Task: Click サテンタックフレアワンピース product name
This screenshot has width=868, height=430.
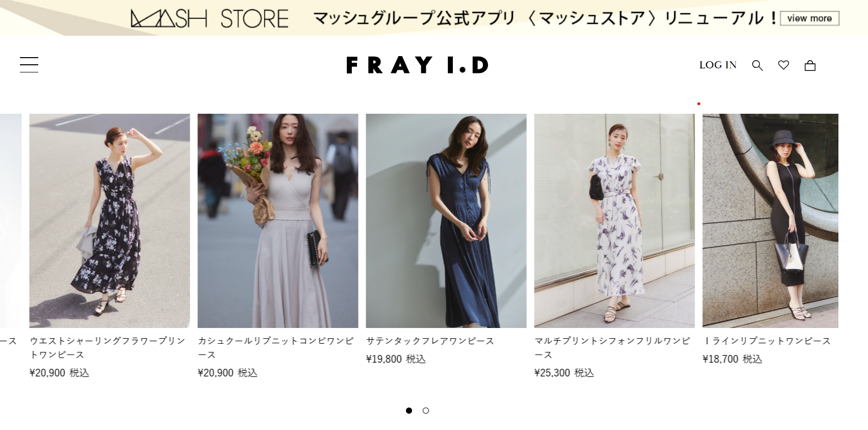Action: (430, 341)
